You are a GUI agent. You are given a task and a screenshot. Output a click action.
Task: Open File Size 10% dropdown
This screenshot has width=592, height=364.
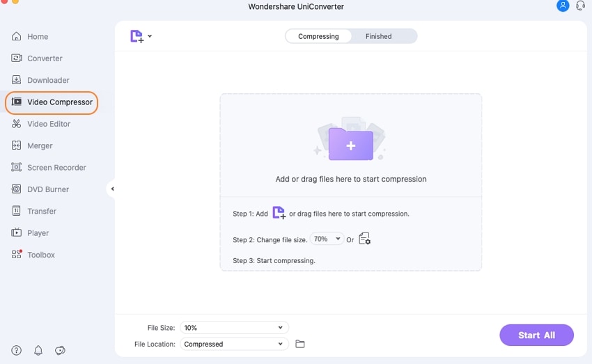234,327
